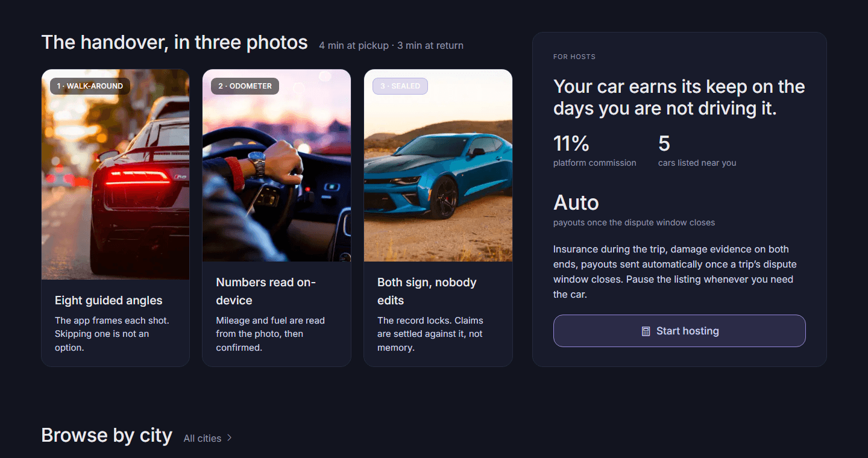Click the Both sign, nobody edits title

pyautogui.click(x=427, y=291)
